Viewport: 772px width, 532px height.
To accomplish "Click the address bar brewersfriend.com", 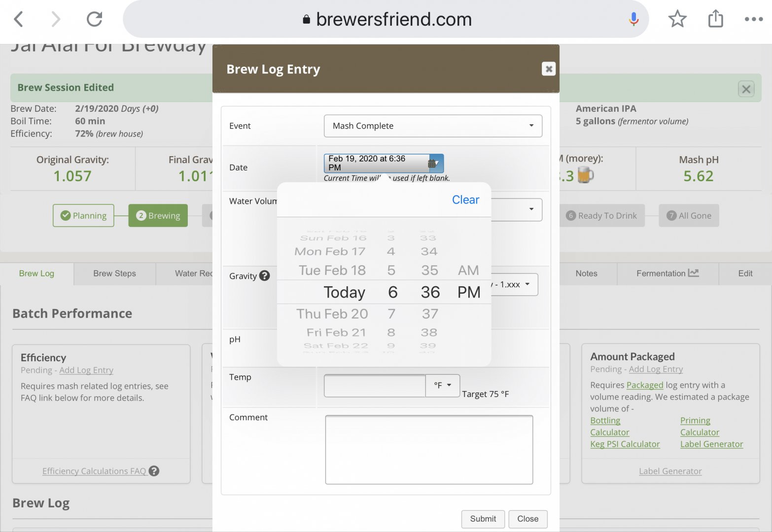I will [x=386, y=19].
